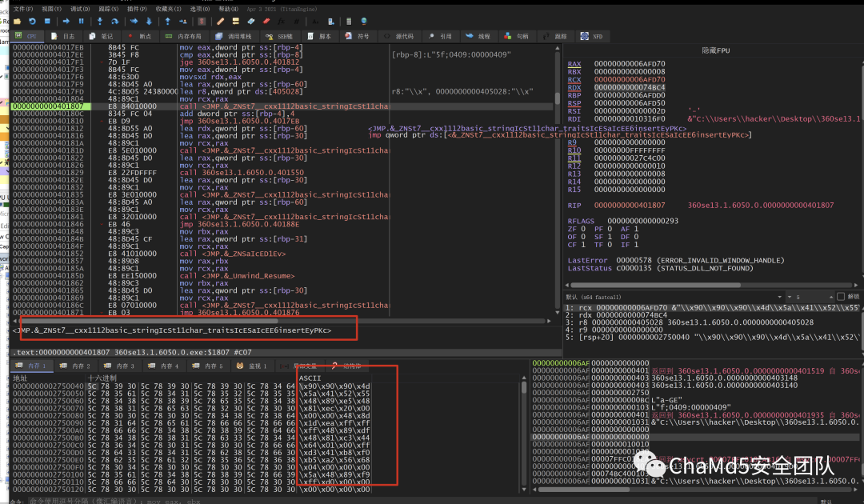Open the 文件(F) menu
This screenshot has width=864, height=504.
coord(23,9)
